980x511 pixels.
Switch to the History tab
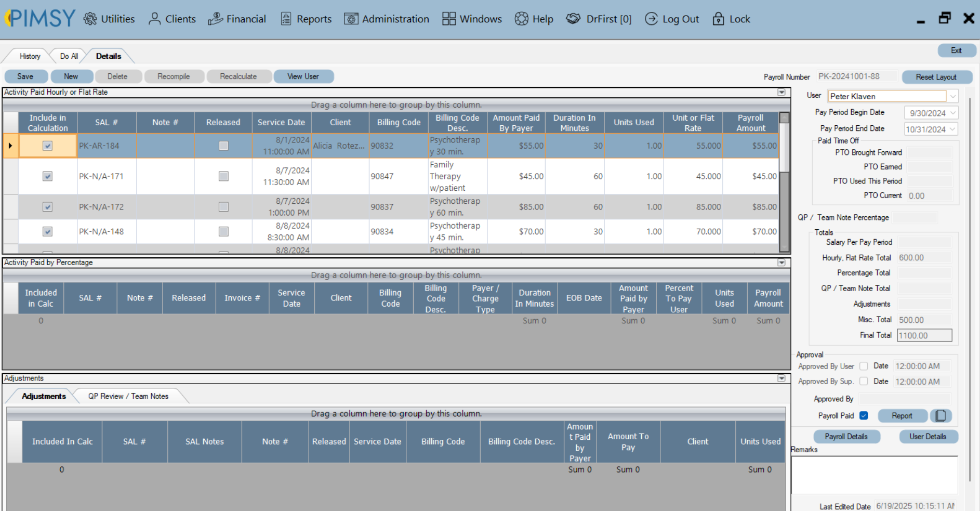pos(29,56)
